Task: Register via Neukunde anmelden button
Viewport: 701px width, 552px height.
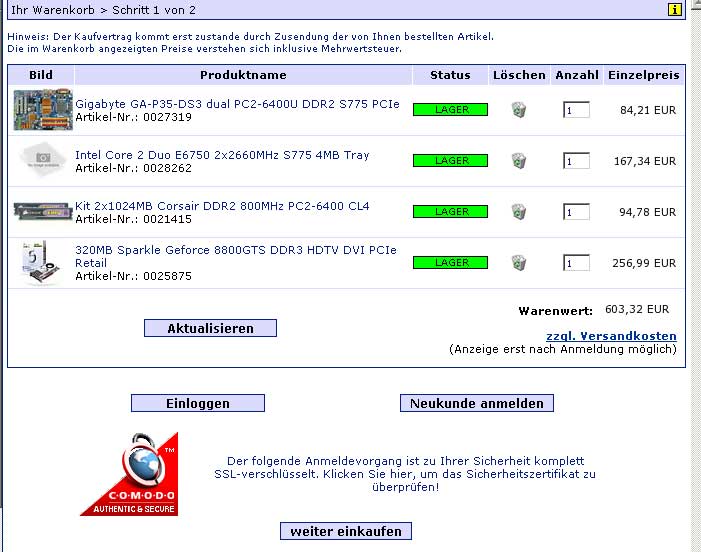Action: [x=477, y=403]
